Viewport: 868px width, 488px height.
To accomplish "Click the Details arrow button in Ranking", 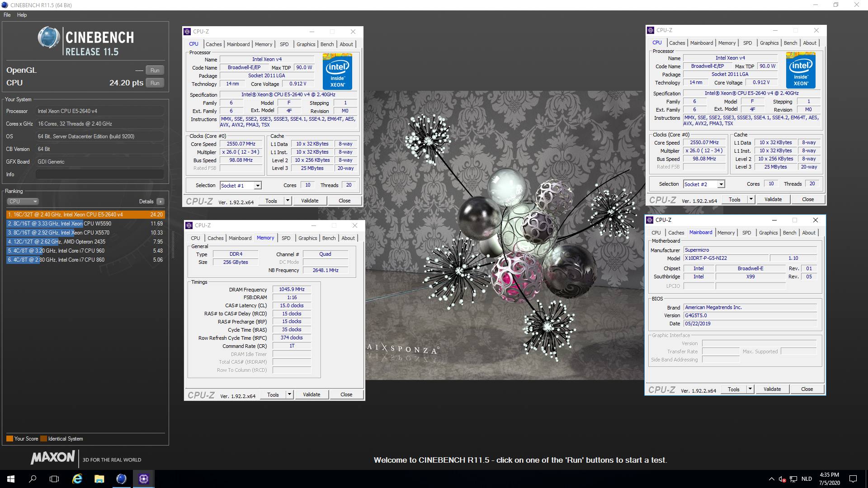I will (160, 202).
